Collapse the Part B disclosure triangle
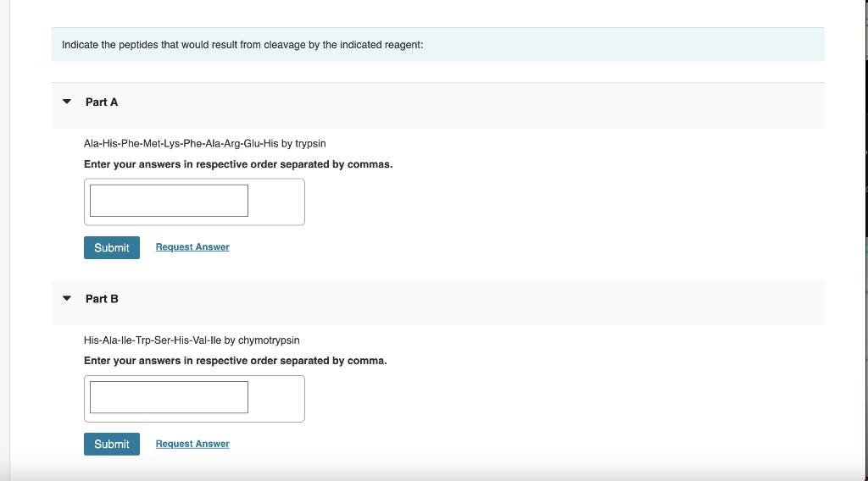This screenshot has width=868, height=481. tap(67, 299)
